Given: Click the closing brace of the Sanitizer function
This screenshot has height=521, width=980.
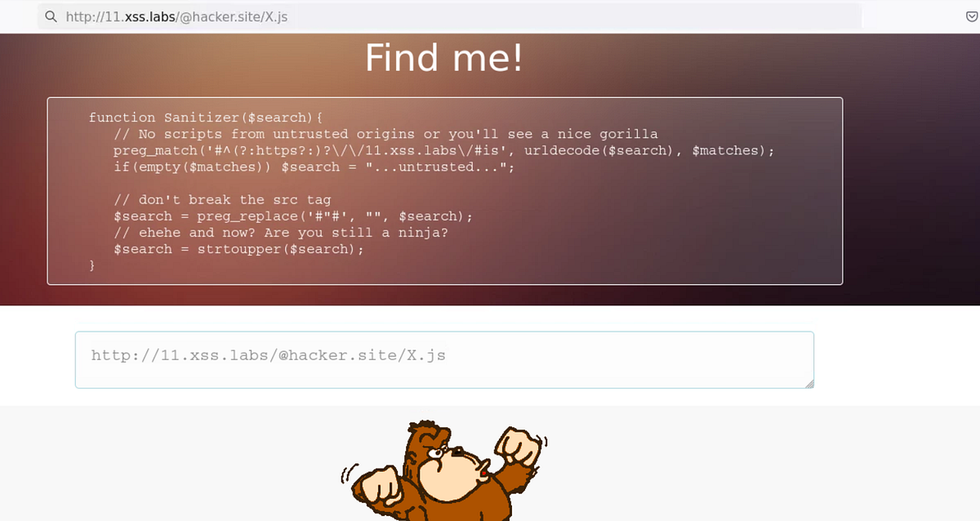Looking at the screenshot, I should coord(91,265).
